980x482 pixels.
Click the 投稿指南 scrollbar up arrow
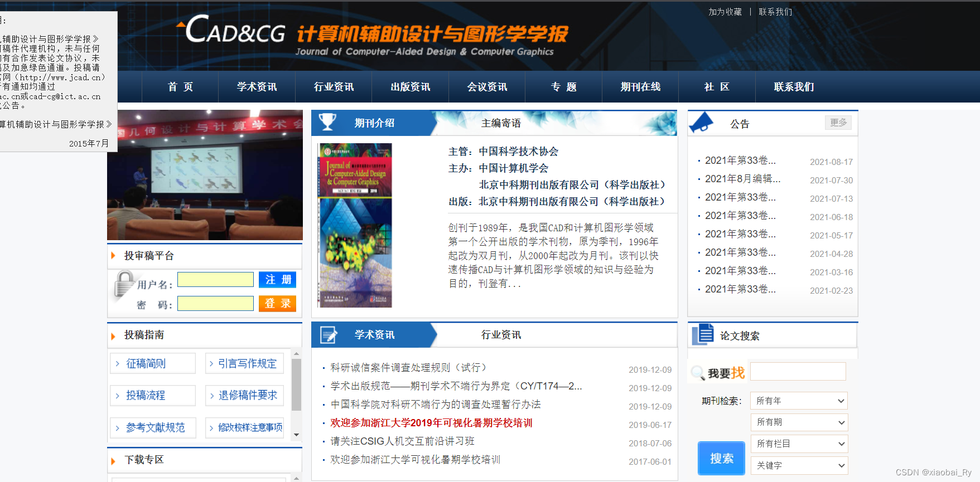click(296, 353)
